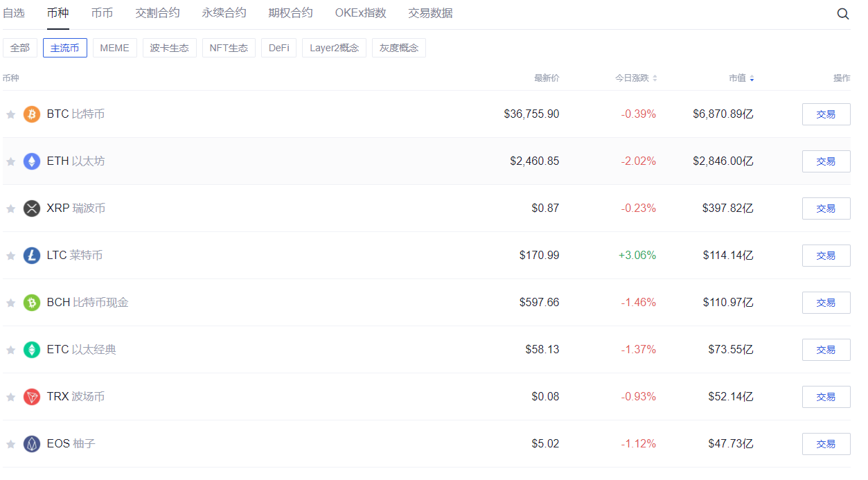Click the Ethereum ETH coin logo
This screenshot has width=868, height=480.
point(32,161)
